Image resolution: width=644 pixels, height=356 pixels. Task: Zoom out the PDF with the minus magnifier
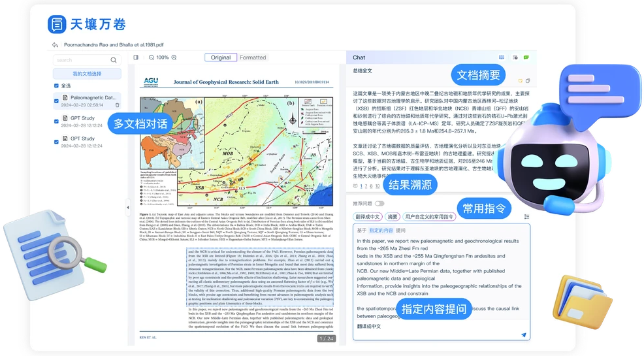pos(152,57)
